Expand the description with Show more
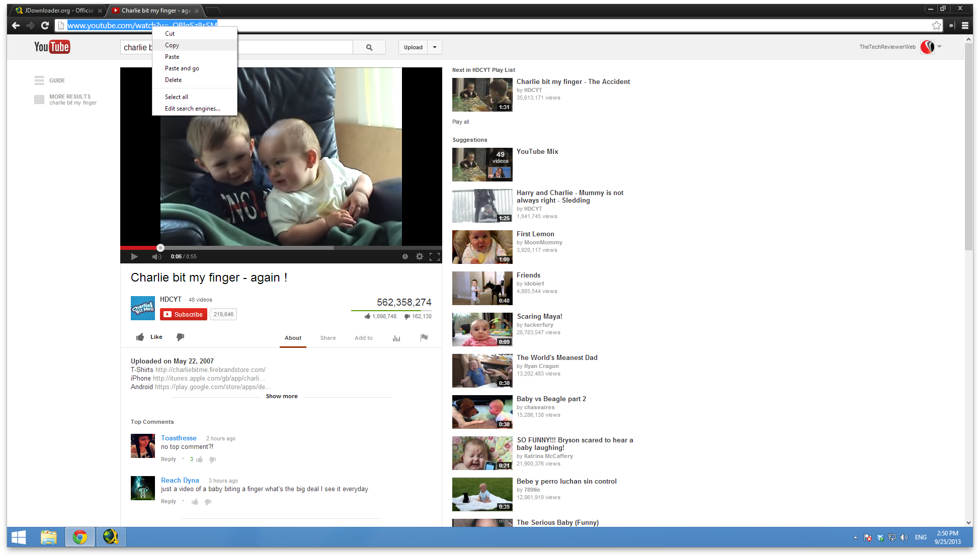The height and width of the screenshot is (557, 980). coord(281,396)
